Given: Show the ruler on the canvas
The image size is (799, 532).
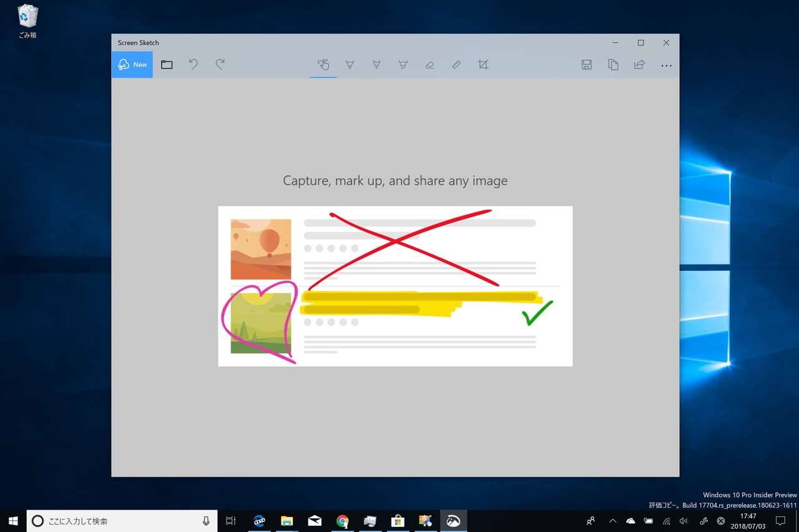Looking at the screenshot, I should click(456, 64).
